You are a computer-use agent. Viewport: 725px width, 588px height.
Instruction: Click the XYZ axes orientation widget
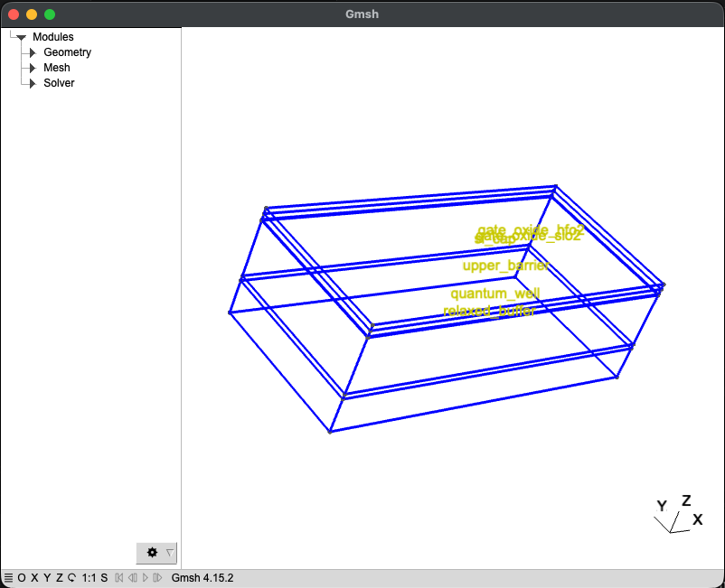pos(678,514)
